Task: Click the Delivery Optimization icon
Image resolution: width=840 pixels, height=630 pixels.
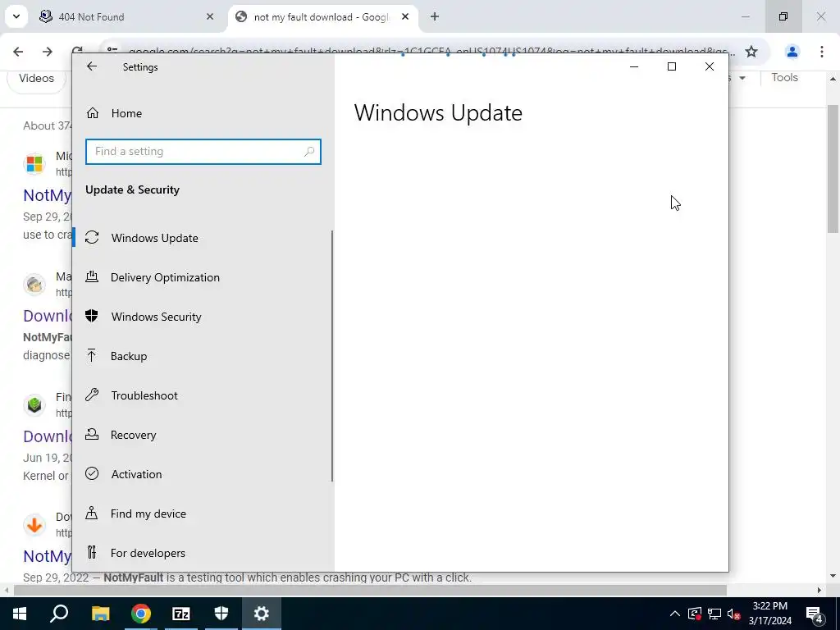Action: [x=92, y=276]
